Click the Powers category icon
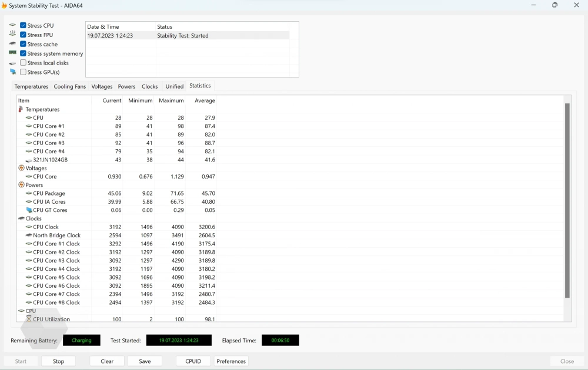Screen dimensions: 588x370 (21, 185)
